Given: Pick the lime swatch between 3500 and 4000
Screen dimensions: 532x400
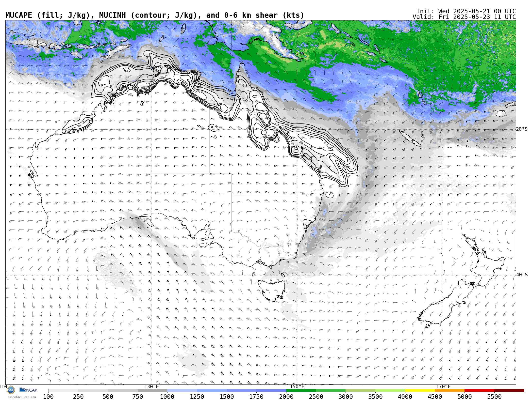Looking at the screenshot, I should (390, 391).
